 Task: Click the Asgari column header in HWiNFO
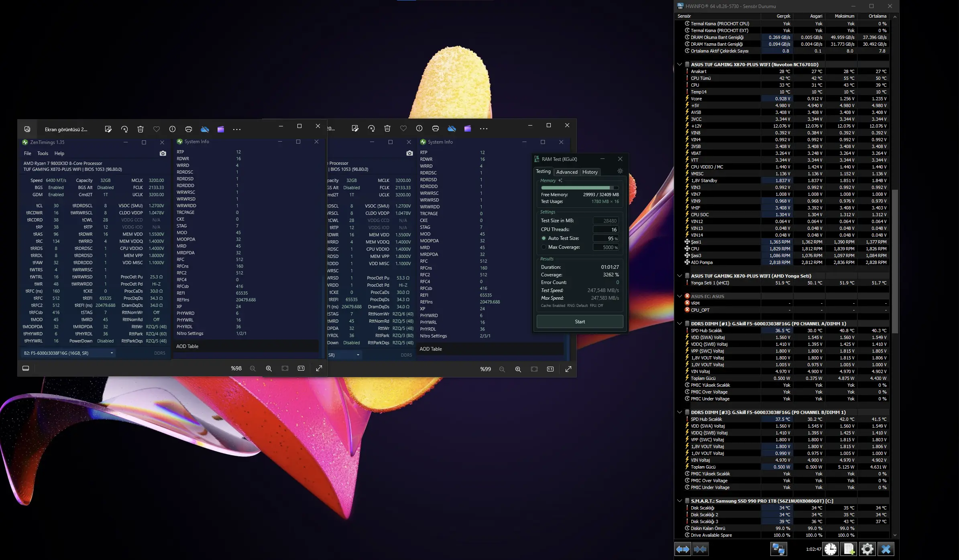809,16
